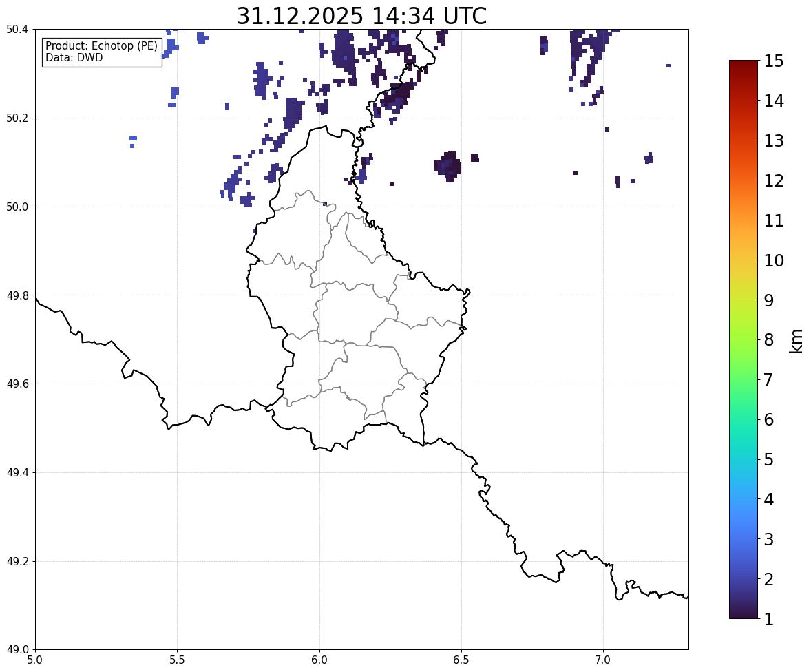Image resolution: width=811 pixels, height=672 pixels.
Task: Click the colorbar label 8
Action: click(x=768, y=340)
